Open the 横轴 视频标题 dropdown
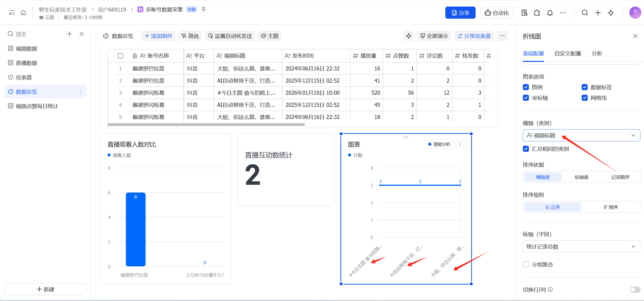The width and height of the screenshot is (644, 301). pos(581,135)
